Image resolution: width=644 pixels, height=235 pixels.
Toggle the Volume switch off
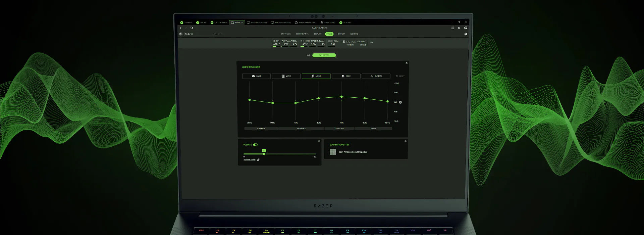pyautogui.click(x=256, y=145)
